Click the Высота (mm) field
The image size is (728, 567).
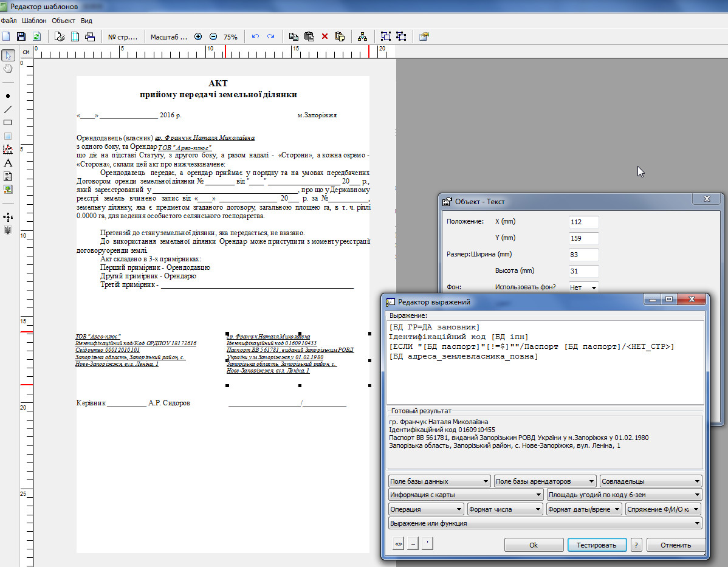[x=583, y=270]
